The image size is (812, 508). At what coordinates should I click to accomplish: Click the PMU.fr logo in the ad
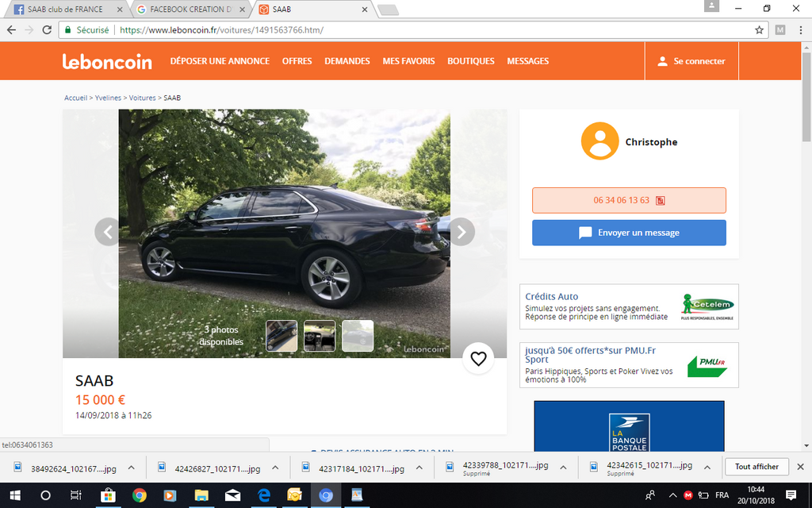click(707, 366)
